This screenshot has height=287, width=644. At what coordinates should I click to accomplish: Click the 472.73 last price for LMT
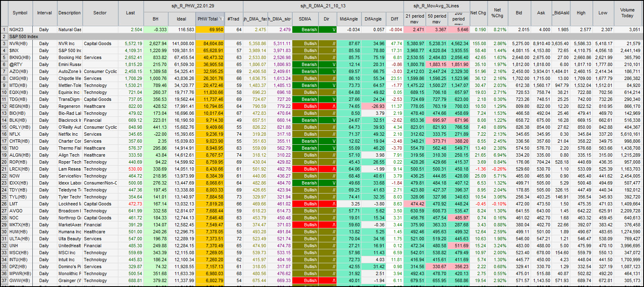(131, 204)
